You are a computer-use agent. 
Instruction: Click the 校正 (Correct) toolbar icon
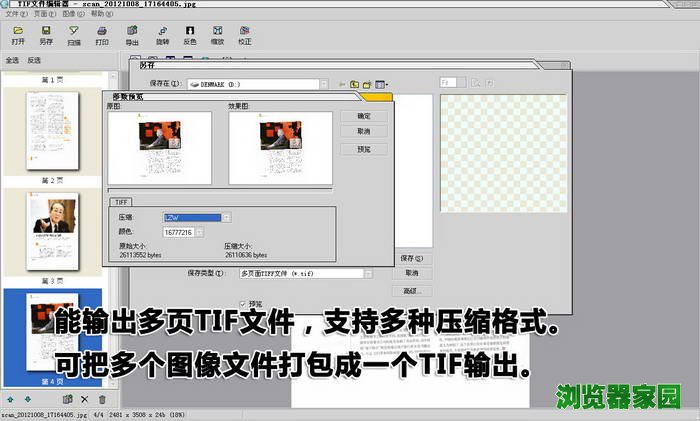(245, 36)
